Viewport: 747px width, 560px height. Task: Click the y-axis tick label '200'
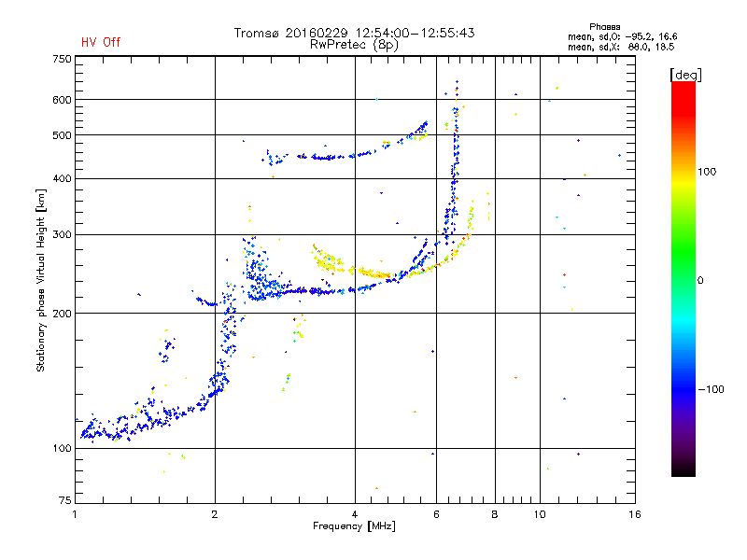pyautogui.click(x=62, y=314)
